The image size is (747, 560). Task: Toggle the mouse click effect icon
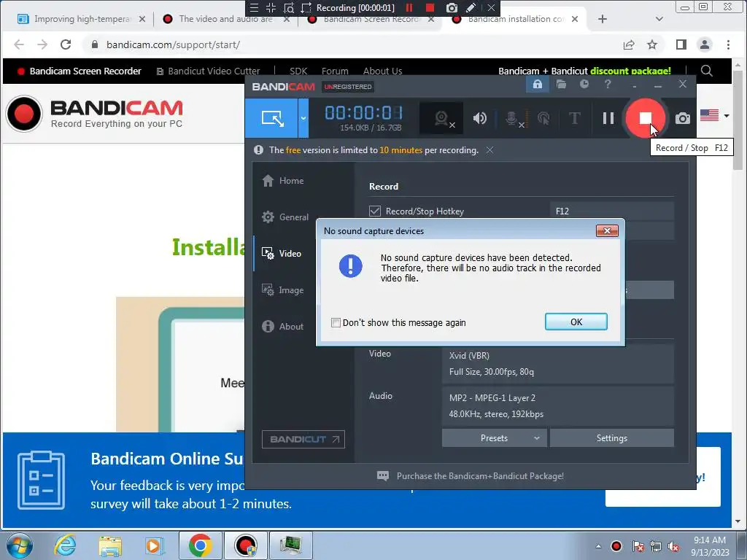543,118
